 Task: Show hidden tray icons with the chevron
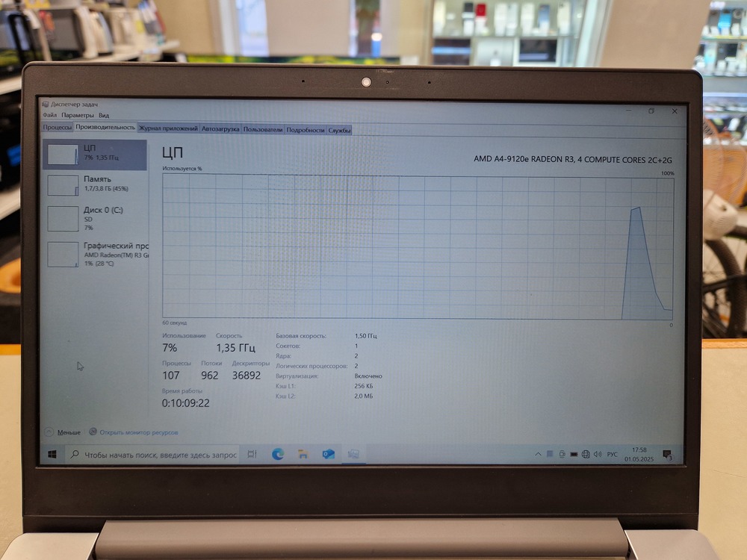pyautogui.click(x=538, y=454)
